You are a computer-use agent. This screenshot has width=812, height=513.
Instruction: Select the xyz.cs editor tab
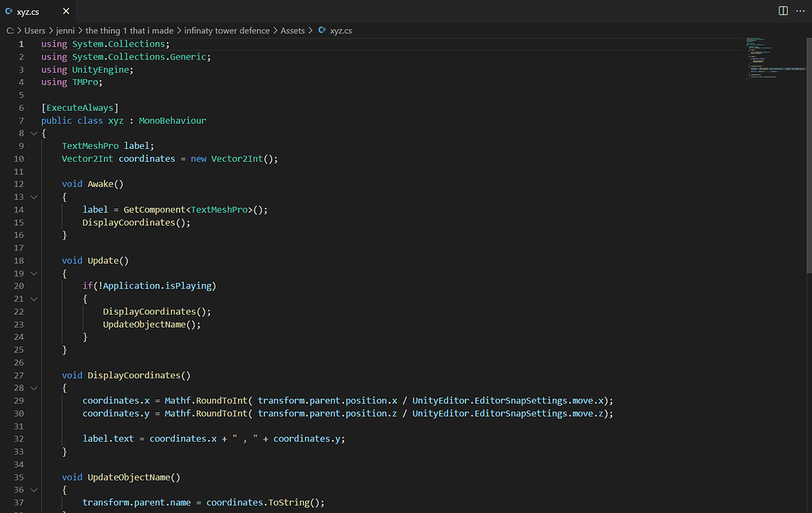[x=37, y=11]
